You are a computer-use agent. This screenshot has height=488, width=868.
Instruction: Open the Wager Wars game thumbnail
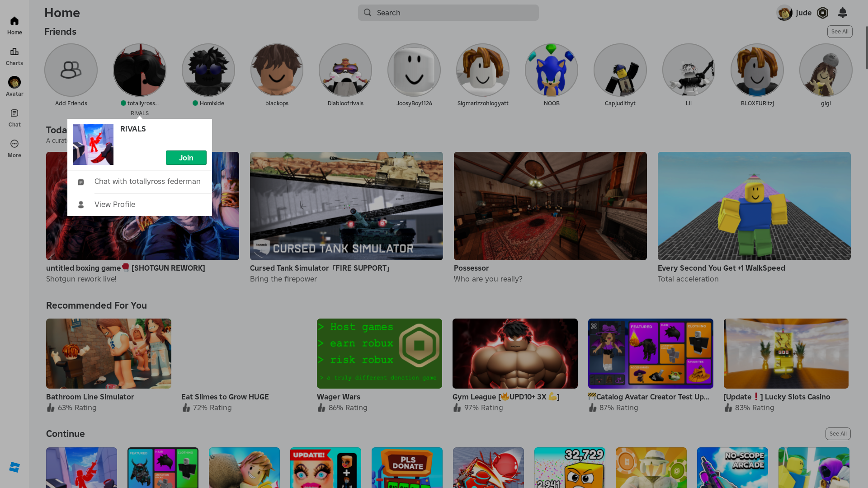coord(379,353)
